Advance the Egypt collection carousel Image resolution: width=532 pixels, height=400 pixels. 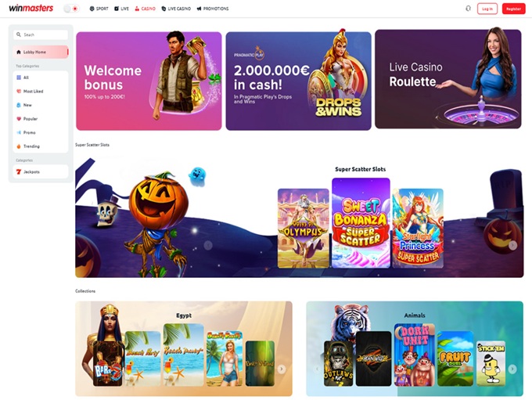tap(282, 369)
